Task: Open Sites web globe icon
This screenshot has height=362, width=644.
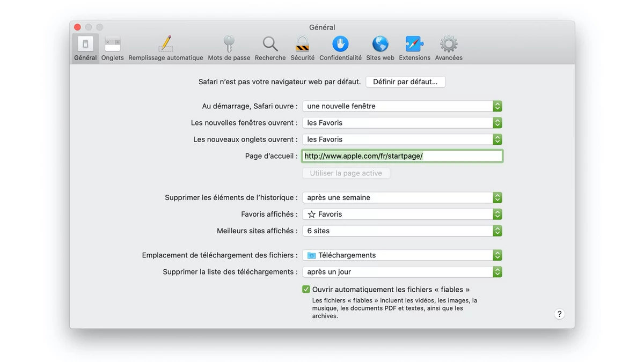Action: click(380, 44)
